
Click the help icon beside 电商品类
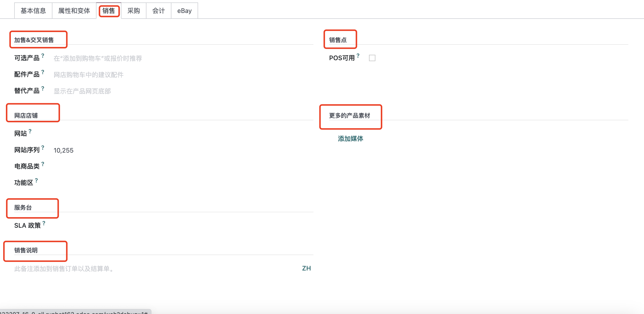(x=43, y=164)
